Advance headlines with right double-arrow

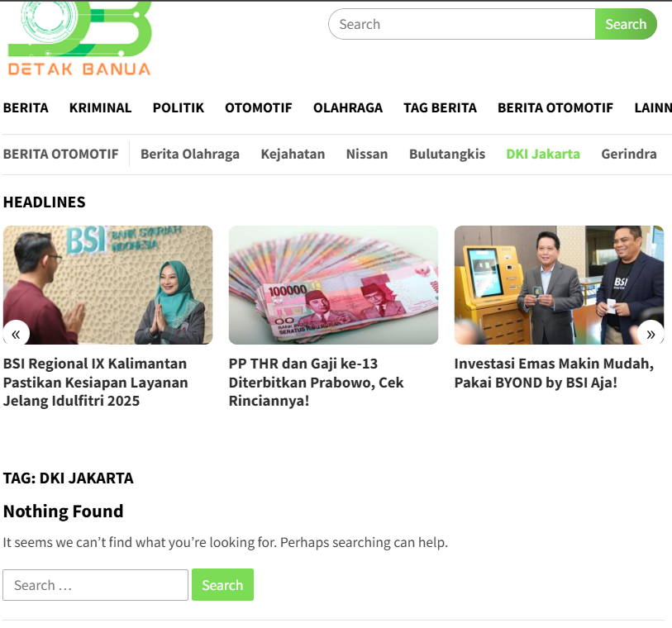tap(651, 334)
